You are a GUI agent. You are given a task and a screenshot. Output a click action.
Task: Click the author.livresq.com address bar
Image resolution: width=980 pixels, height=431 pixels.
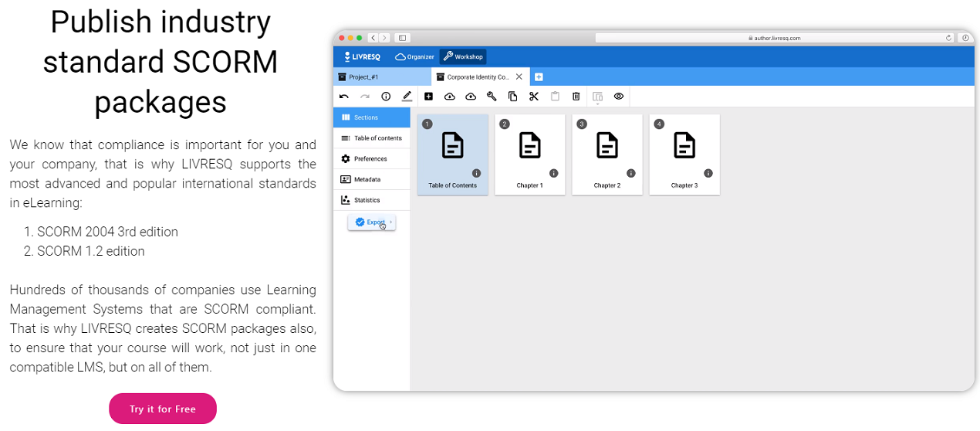pos(774,37)
